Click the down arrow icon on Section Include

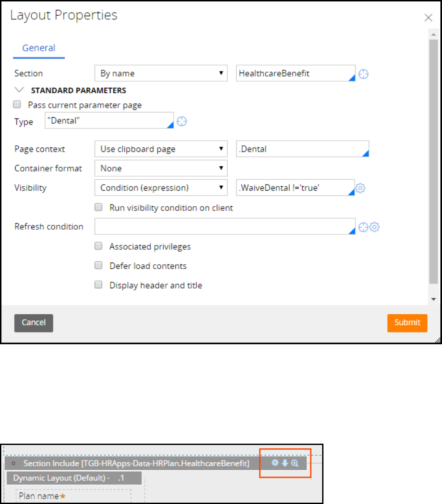coord(285,463)
